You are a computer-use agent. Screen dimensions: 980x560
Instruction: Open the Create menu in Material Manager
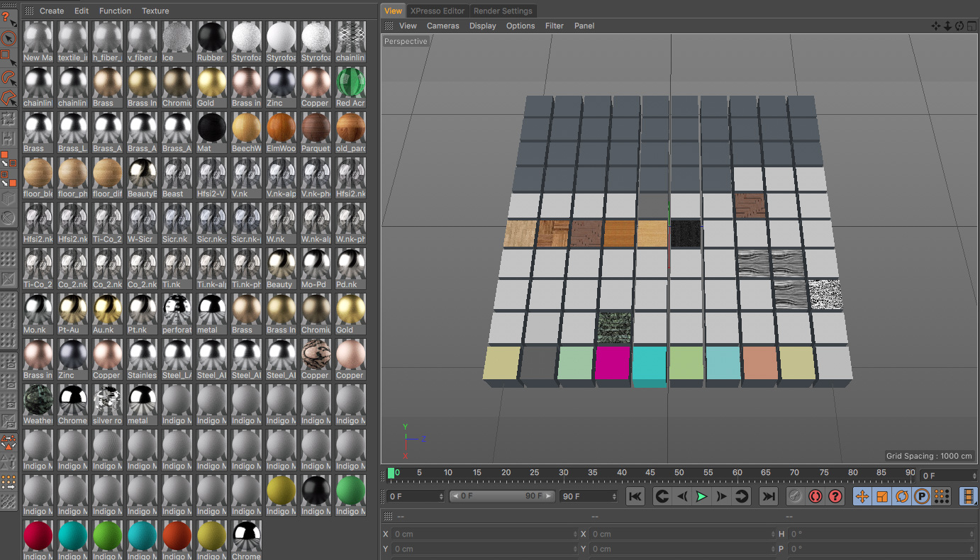[52, 11]
